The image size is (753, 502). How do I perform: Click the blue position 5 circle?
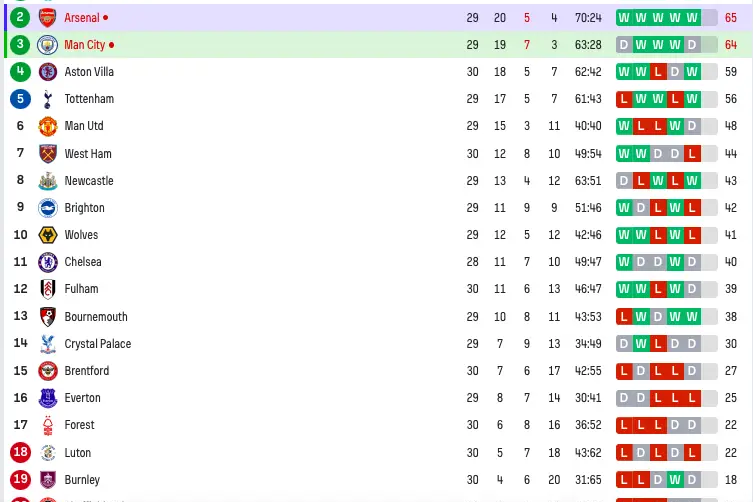[20, 99]
